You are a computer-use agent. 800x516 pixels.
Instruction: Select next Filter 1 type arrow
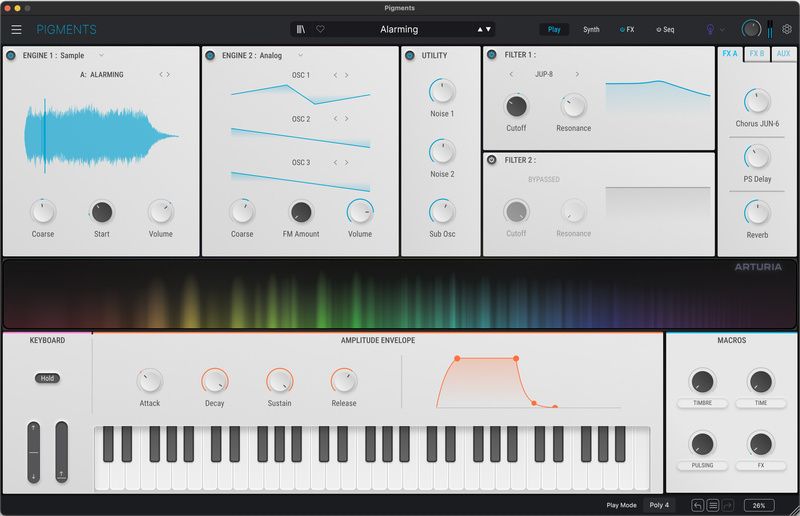(577, 75)
